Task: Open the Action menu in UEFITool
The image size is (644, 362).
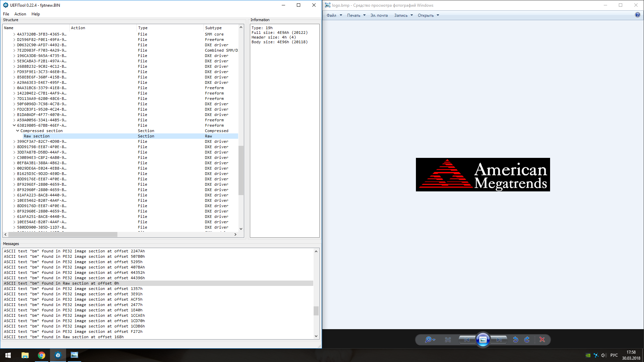Action: 20,14
